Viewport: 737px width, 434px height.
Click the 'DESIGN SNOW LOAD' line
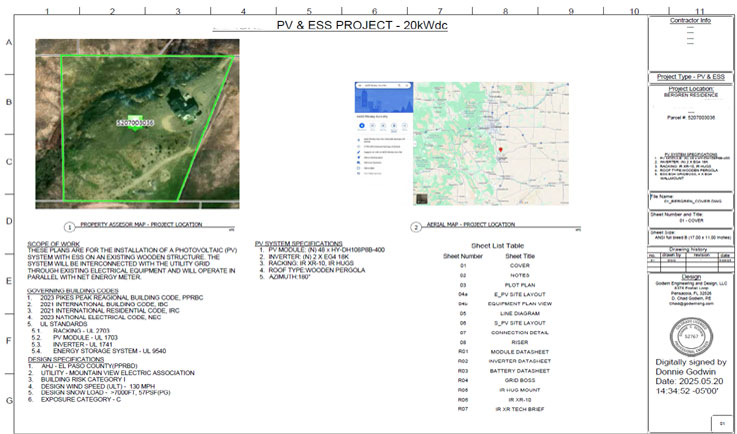106,393
